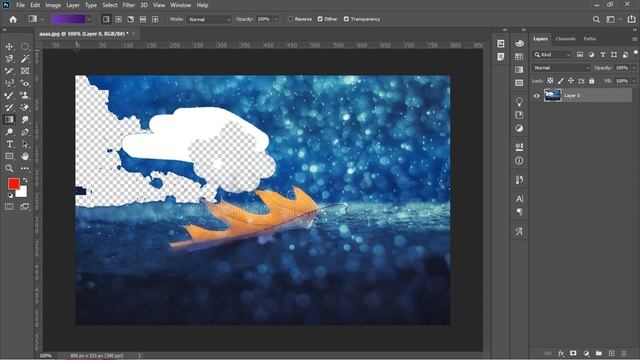Select the Gradient tool in toolbox
This screenshot has width=640, height=360.
(9, 120)
